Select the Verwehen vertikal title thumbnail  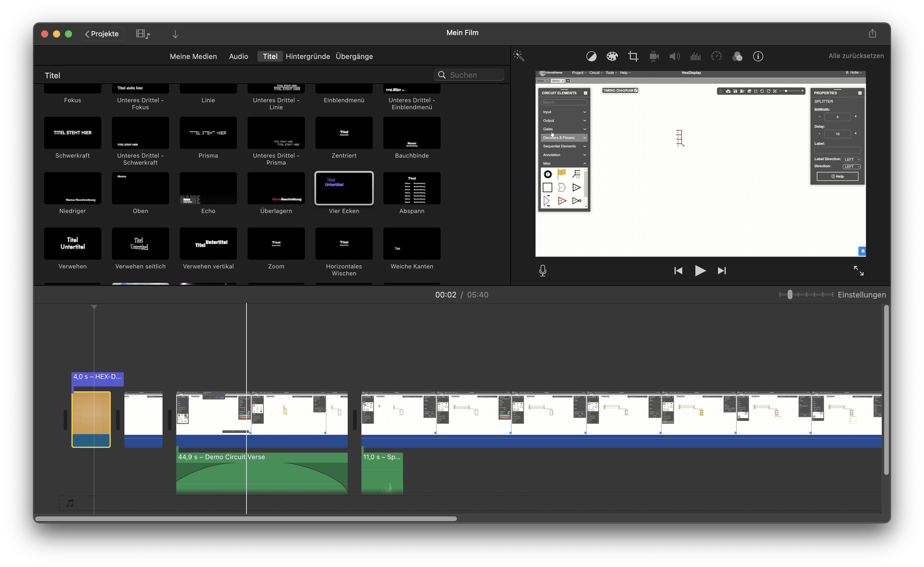coord(208,244)
